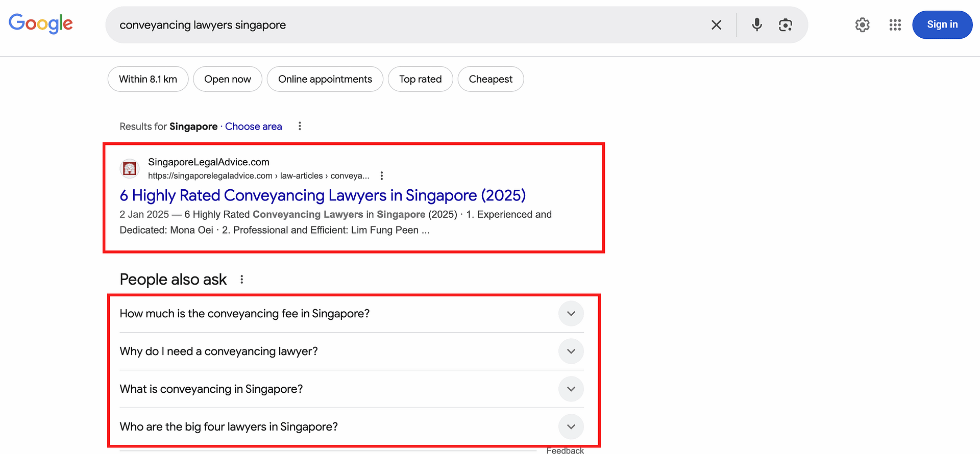This screenshot has height=454, width=980.
Task: Open search by image camera icon
Action: 785,25
